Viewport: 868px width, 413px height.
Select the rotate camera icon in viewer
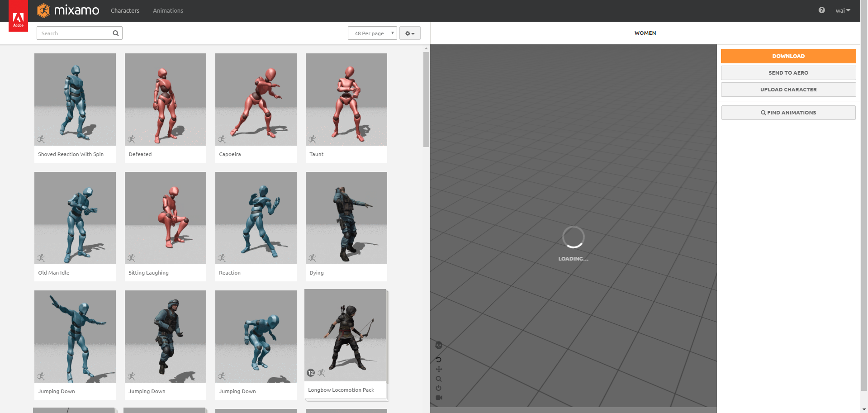coord(438,360)
